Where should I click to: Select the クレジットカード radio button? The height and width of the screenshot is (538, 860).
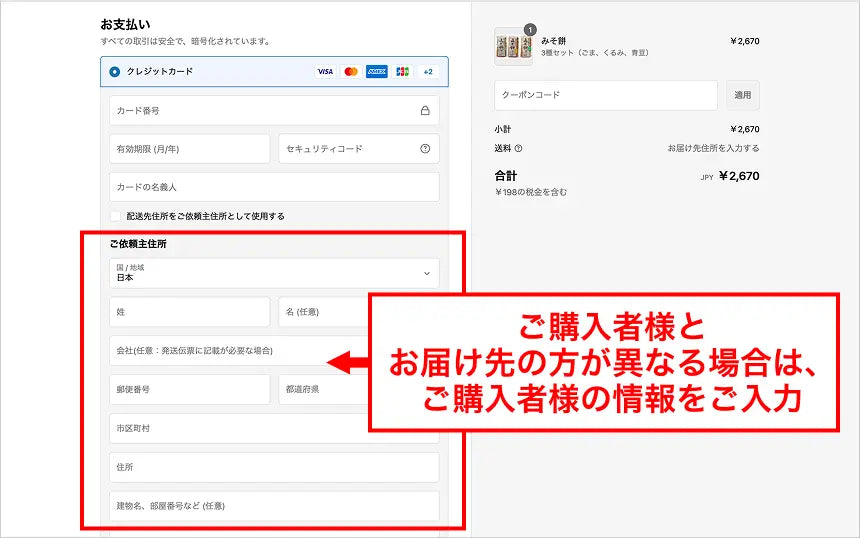tap(114, 71)
